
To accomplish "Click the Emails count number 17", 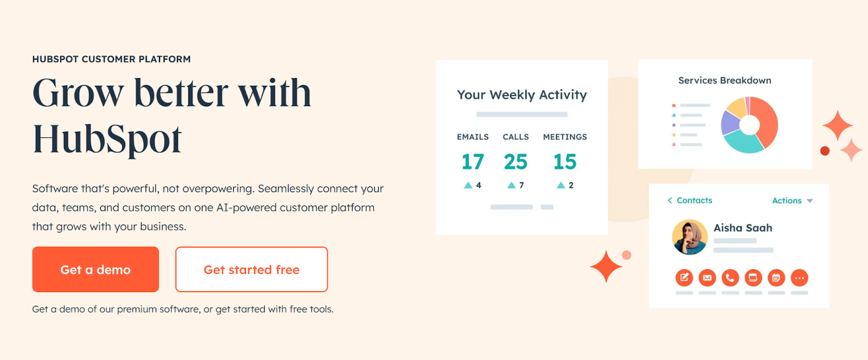I will point(473,162).
